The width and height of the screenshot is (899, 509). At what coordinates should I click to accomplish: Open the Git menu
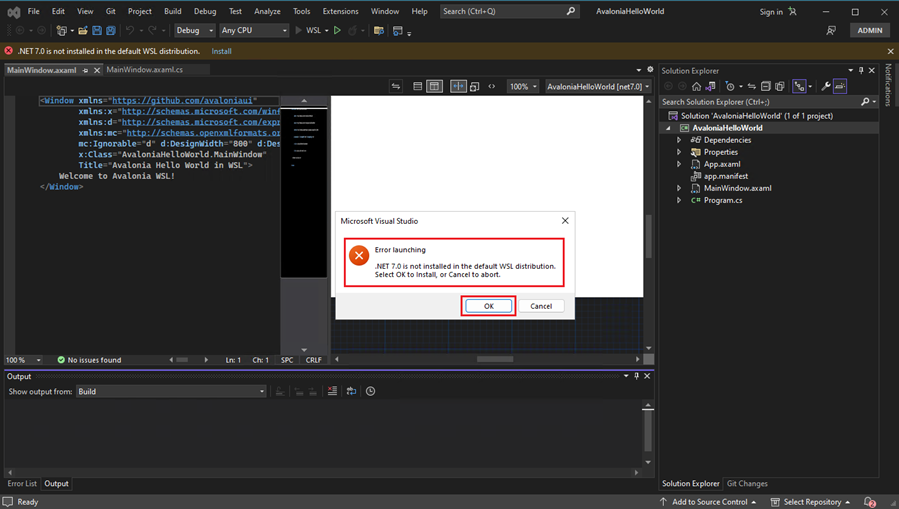point(111,11)
